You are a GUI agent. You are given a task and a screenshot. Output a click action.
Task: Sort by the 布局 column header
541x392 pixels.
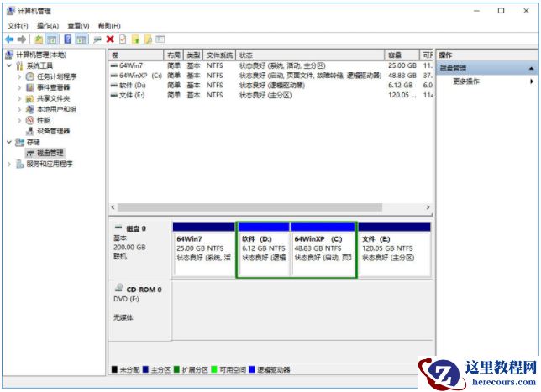(174, 55)
